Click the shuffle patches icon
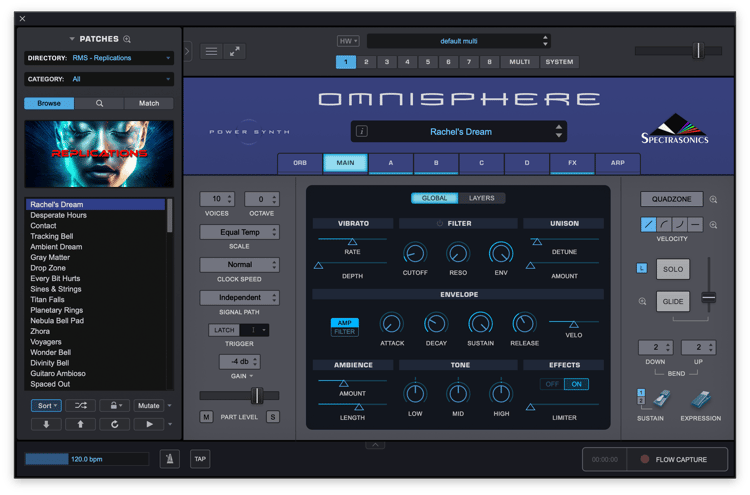The image size is (750, 495). [80, 406]
